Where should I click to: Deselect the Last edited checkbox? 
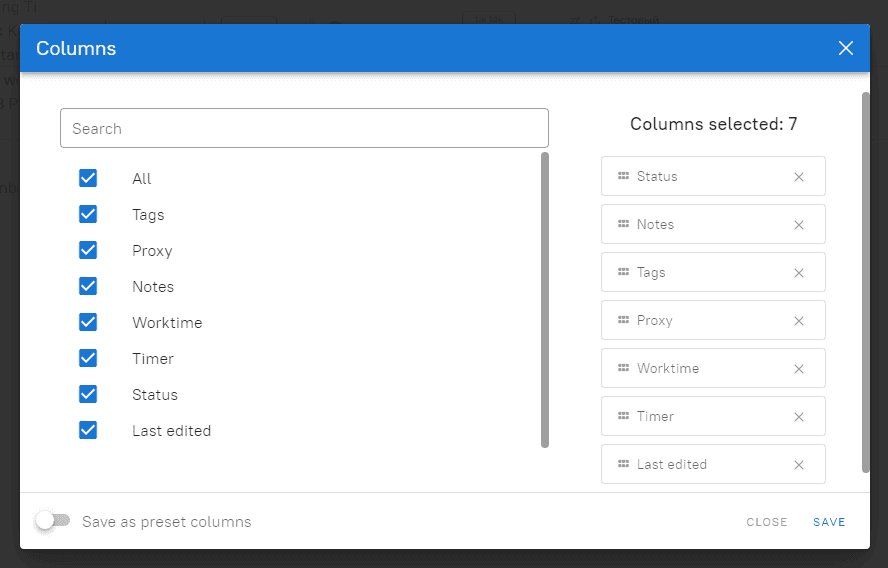click(x=88, y=430)
